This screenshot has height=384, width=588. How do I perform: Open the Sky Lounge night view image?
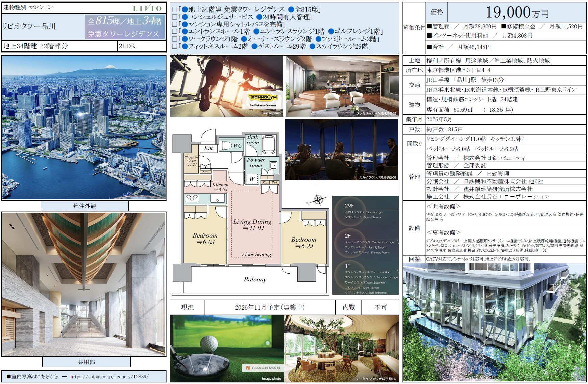[342, 150]
